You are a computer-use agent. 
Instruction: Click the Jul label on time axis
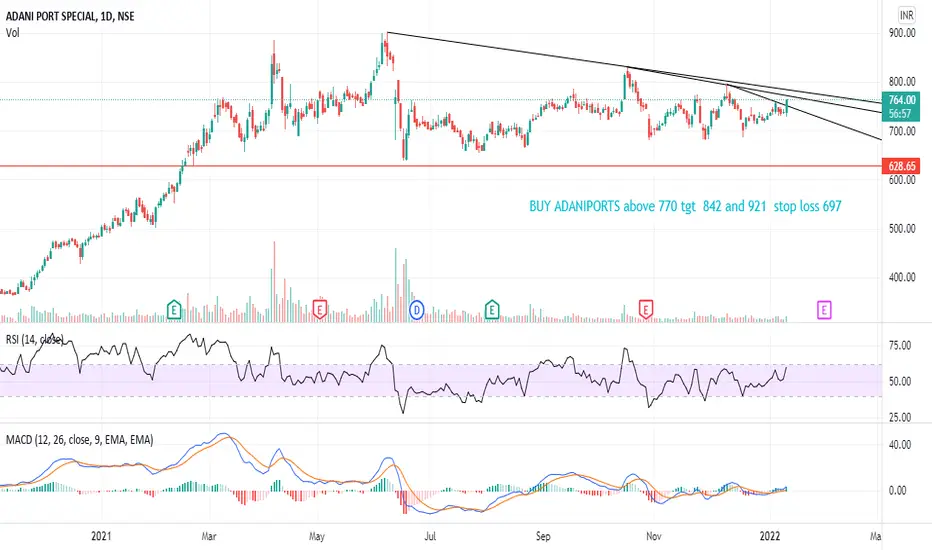point(430,536)
